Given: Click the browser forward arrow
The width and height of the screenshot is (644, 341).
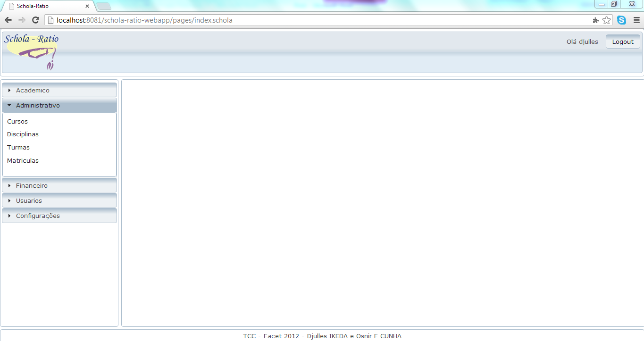Looking at the screenshot, I should (22, 20).
